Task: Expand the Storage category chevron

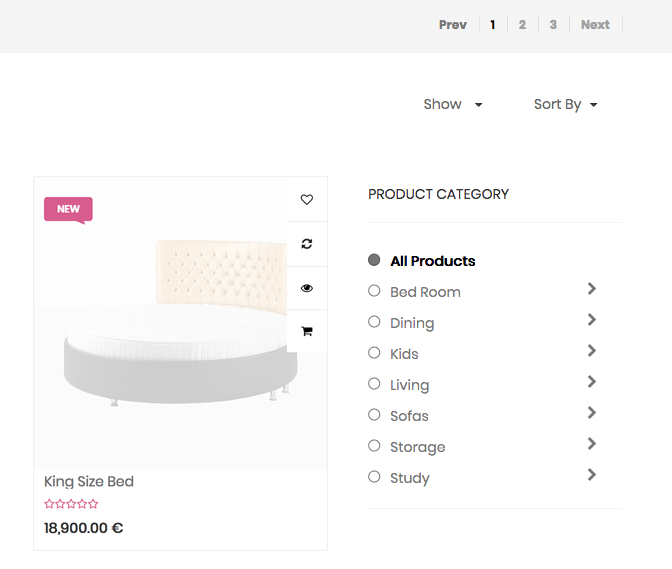Action: coord(592,444)
